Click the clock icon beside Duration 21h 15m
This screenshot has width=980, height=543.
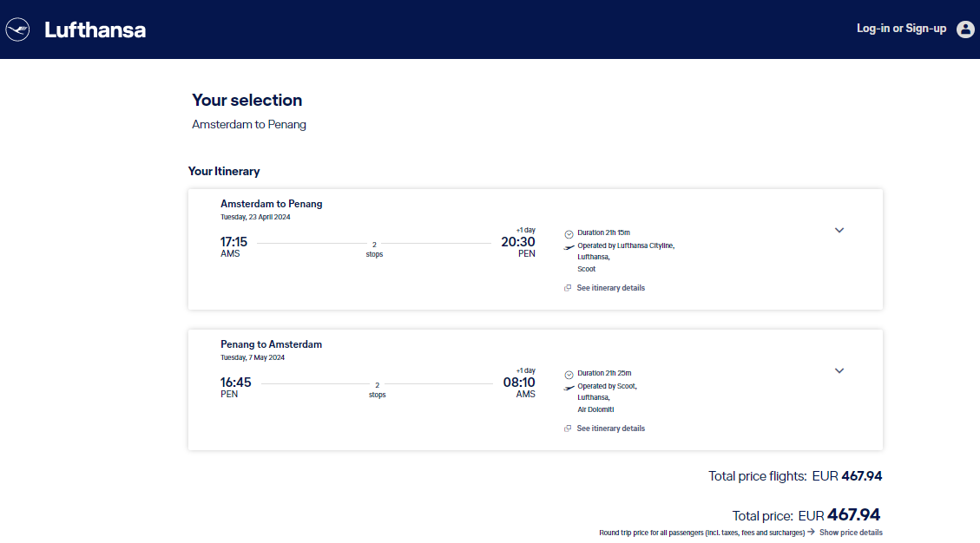coord(569,234)
